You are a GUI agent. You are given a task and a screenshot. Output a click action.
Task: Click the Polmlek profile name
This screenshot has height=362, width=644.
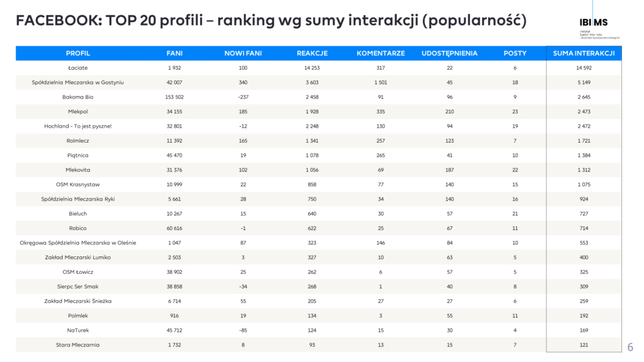pos(77,315)
